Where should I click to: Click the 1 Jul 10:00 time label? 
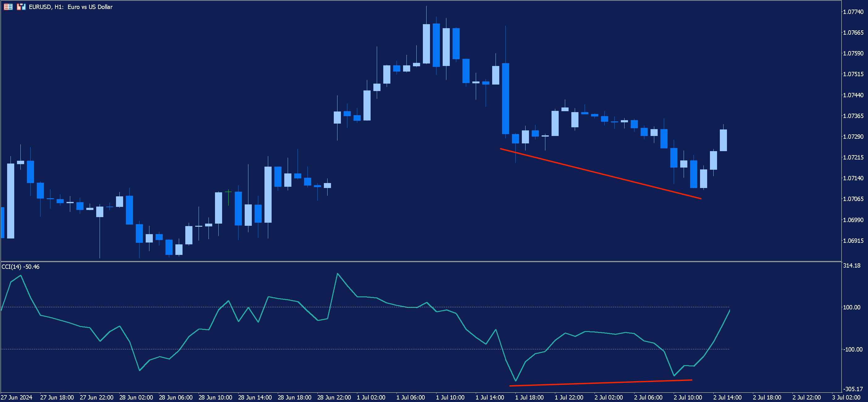(x=450, y=397)
